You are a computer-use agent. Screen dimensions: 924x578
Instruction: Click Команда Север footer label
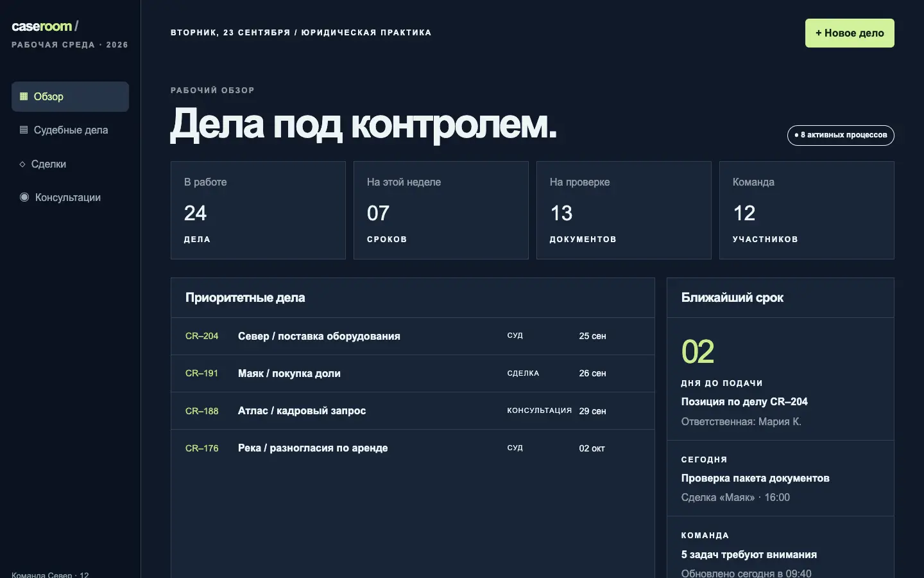[50, 574]
